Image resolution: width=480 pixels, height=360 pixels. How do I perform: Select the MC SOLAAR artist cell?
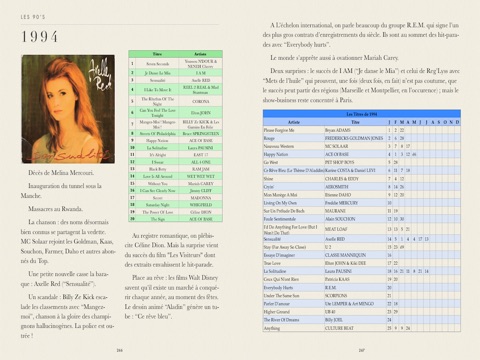click(x=337, y=146)
